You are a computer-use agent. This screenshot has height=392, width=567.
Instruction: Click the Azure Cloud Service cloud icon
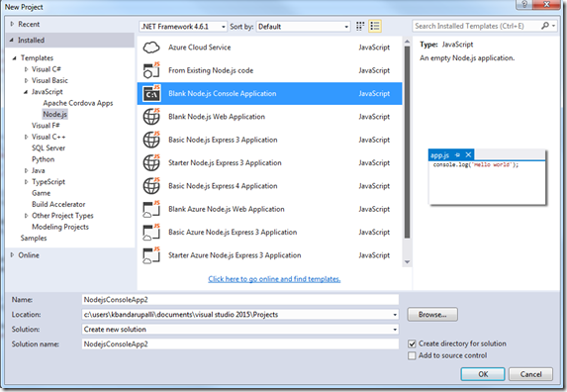click(151, 48)
